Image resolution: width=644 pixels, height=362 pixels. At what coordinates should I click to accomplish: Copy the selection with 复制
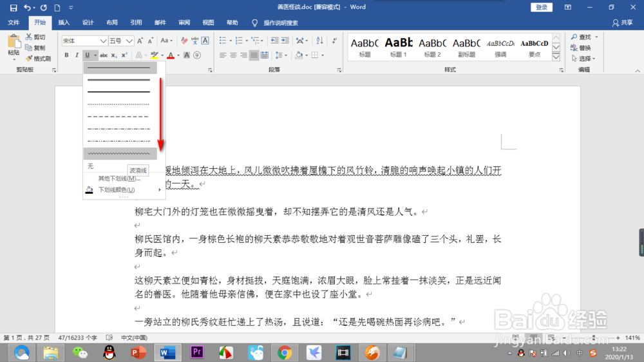[x=35, y=48]
